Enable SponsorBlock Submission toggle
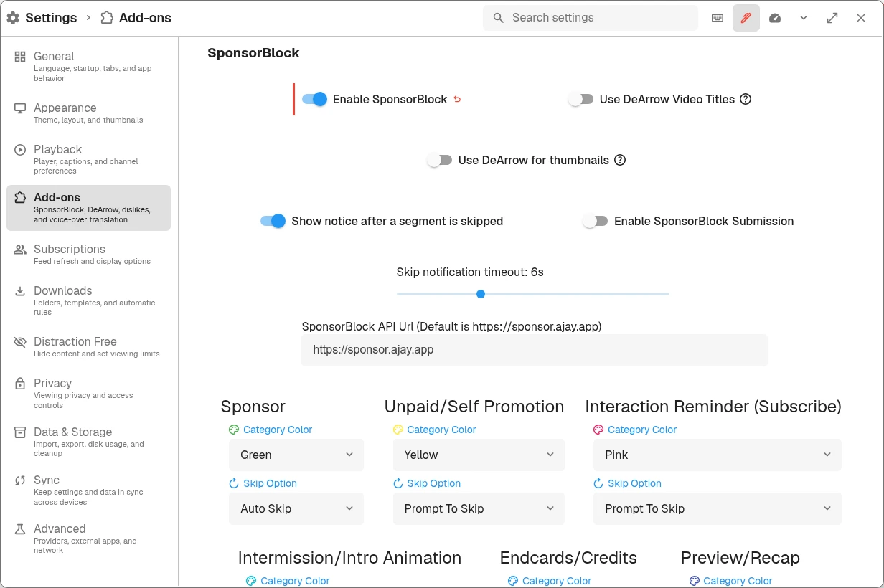Image resolution: width=884 pixels, height=588 pixels. click(x=596, y=221)
